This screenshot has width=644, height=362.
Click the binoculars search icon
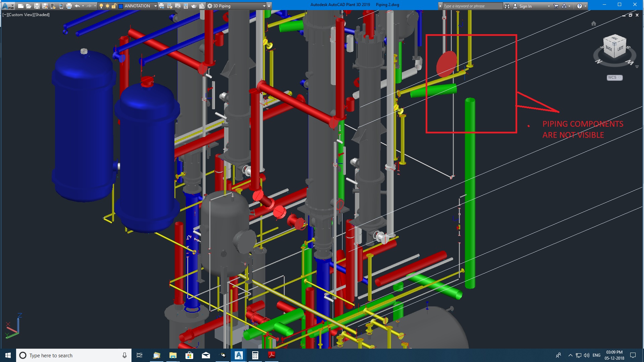507,6
